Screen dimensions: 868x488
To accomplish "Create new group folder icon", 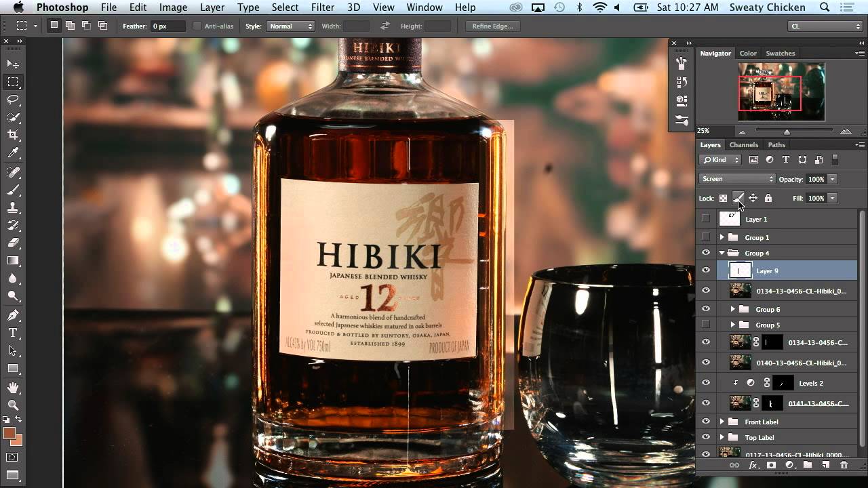I will [x=808, y=465].
